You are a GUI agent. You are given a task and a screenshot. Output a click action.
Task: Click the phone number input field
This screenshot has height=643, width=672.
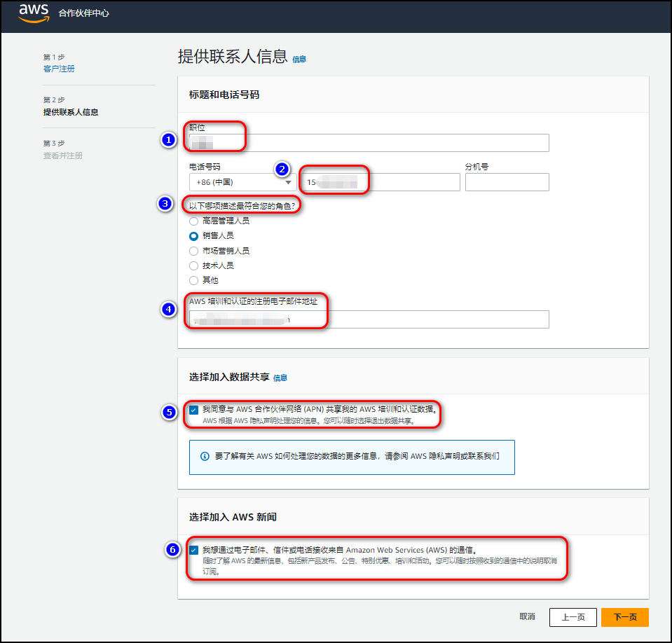click(380, 182)
